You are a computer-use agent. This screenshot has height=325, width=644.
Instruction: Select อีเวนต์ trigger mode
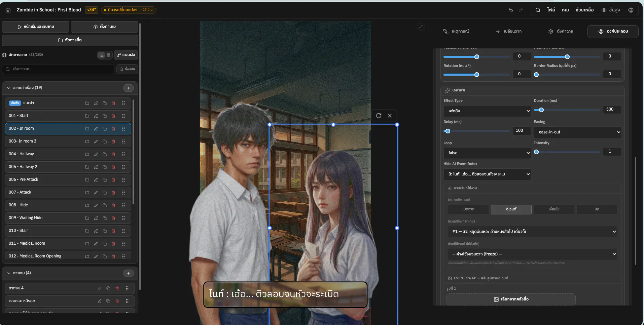pos(511,209)
